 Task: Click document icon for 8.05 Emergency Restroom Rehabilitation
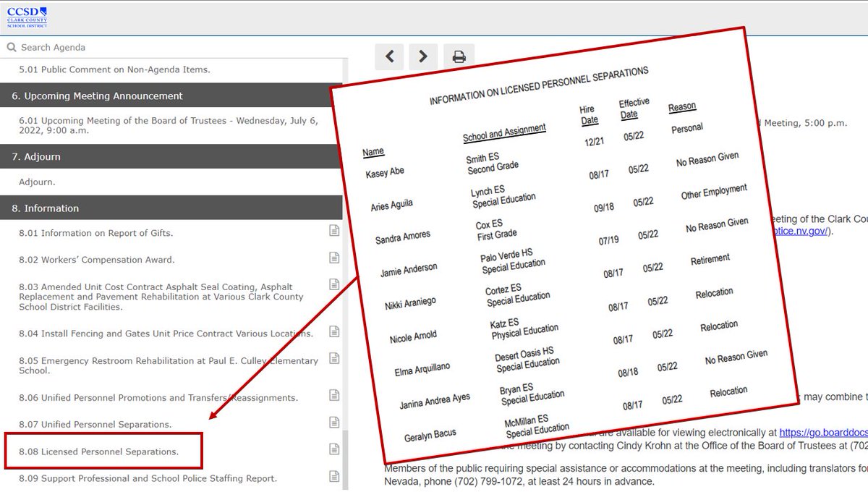coord(334,358)
